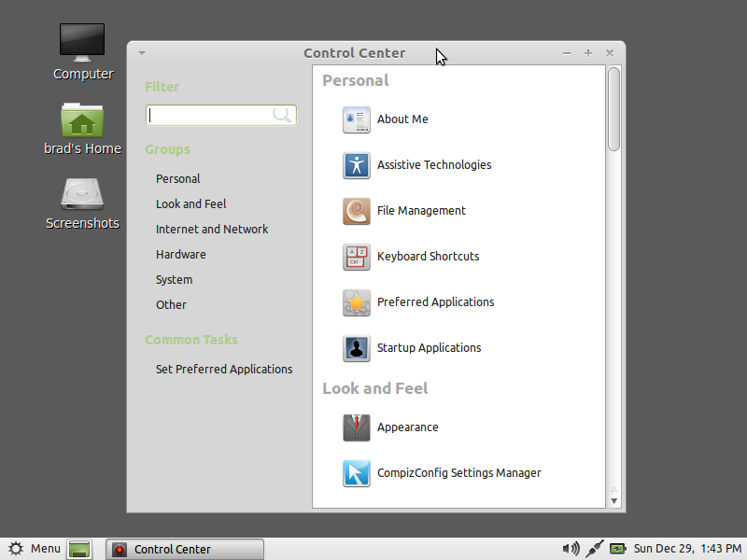Click the Keyboard Shortcuts label
This screenshot has width=747, height=560.
coord(428,256)
